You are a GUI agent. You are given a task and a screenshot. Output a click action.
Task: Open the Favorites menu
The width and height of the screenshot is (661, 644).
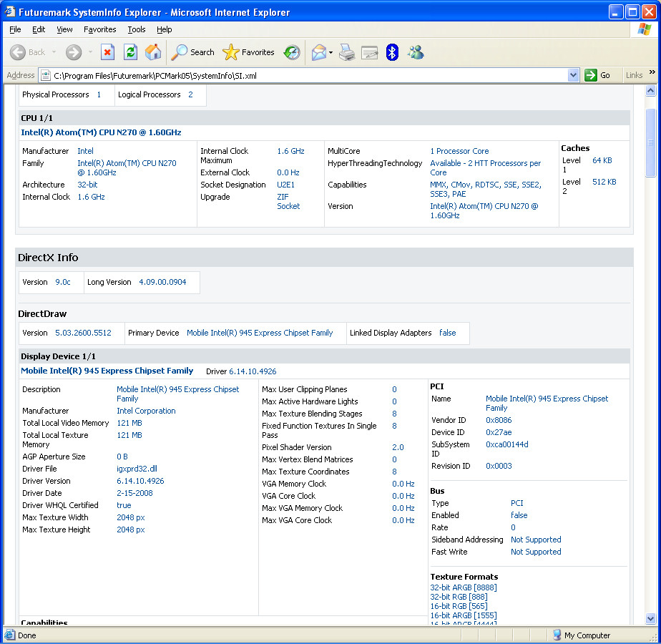pyautogui.click(x=100, y=29)
